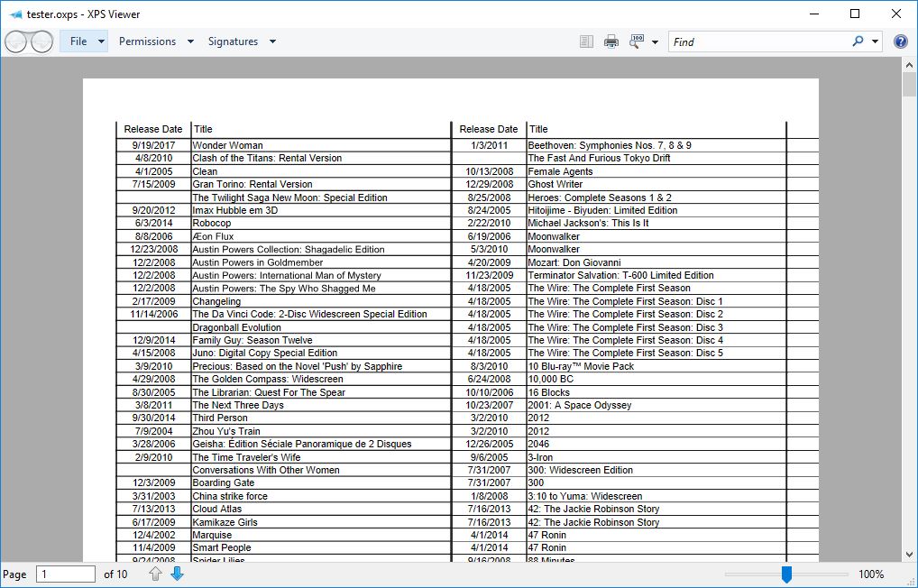Click the scrollbar up arrow

(x=909, y=65)
